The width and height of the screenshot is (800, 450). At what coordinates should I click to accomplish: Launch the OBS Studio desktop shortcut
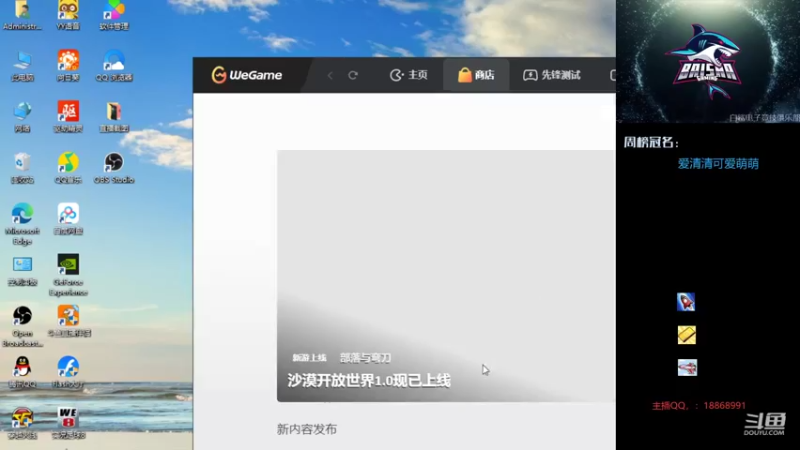coord(114,168)
